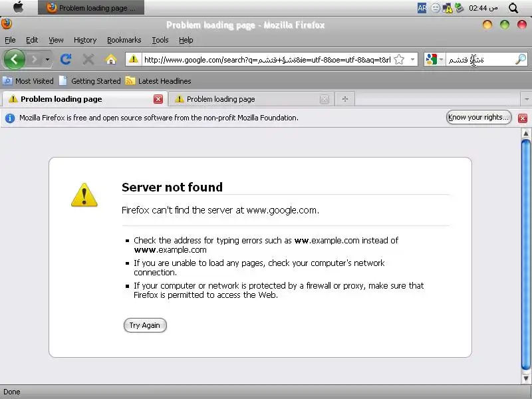Screen dimensions: 532x399
Task: Click the Server not found heading
Action: coord(172,188)
